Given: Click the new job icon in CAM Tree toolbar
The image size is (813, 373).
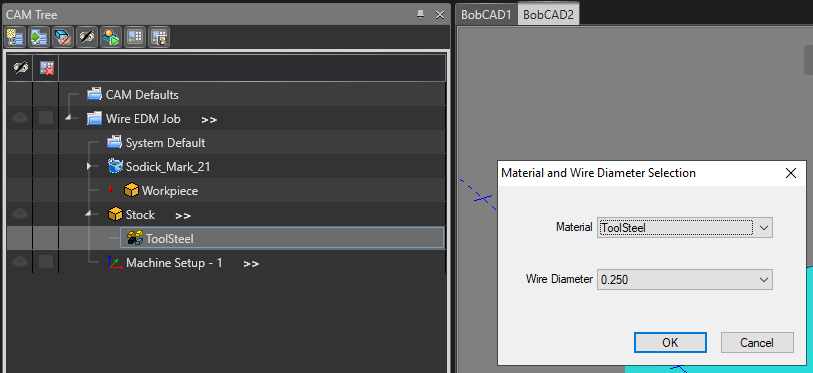Looking at the screenshot, I should click(16, 37).
